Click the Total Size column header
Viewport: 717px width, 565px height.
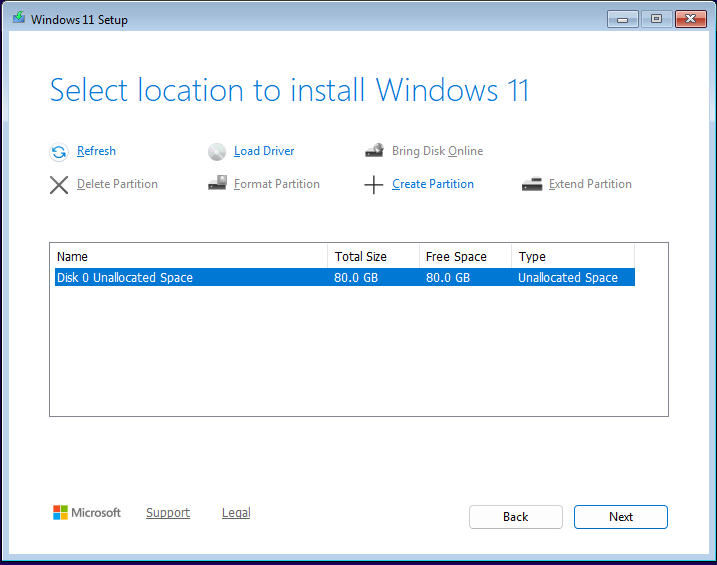pos(373,257)
